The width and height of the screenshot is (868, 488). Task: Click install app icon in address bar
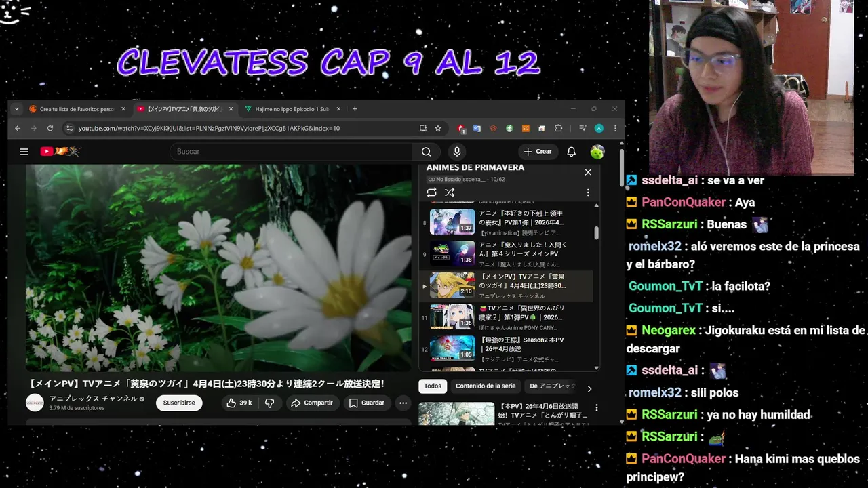point(423,128)
